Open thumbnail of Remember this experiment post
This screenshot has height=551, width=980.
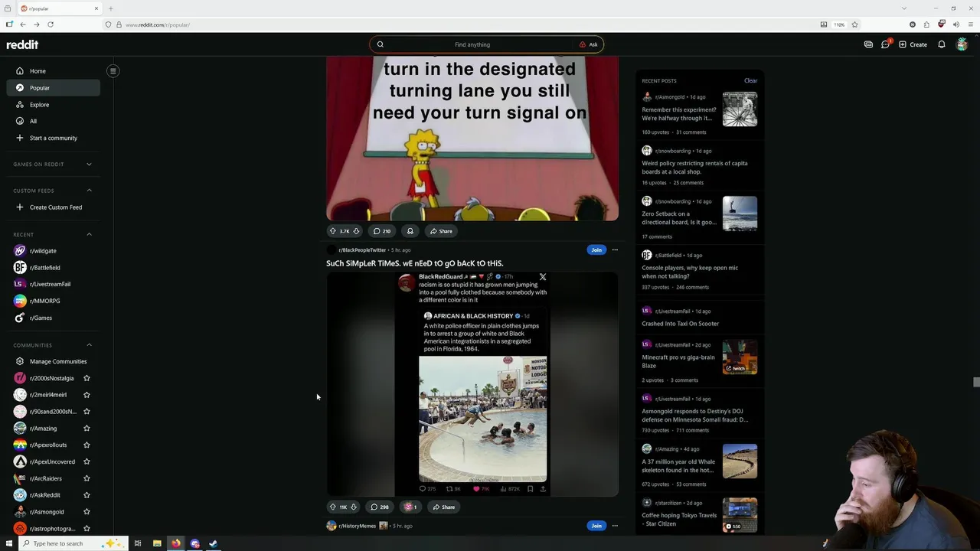(x=740, y=109)
